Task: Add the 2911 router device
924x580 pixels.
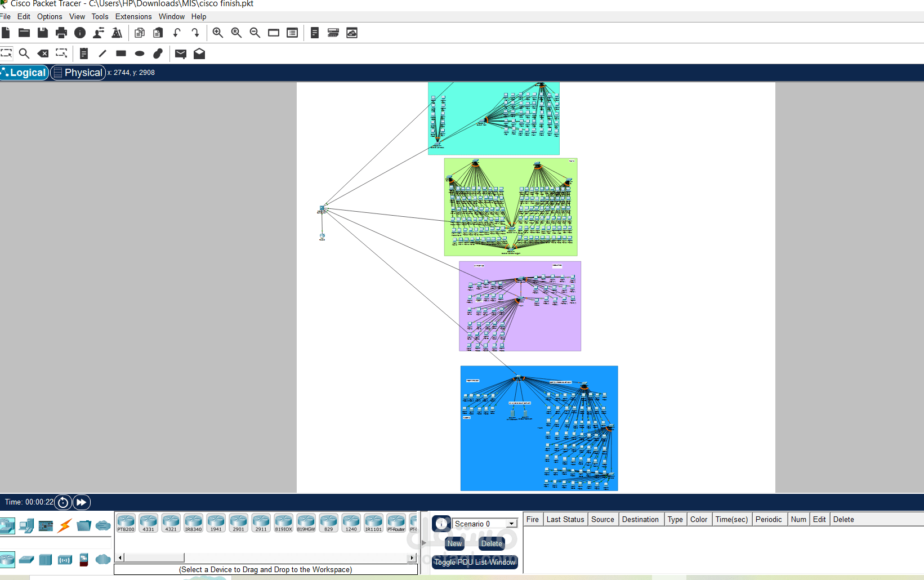Action: coord(261,523)
